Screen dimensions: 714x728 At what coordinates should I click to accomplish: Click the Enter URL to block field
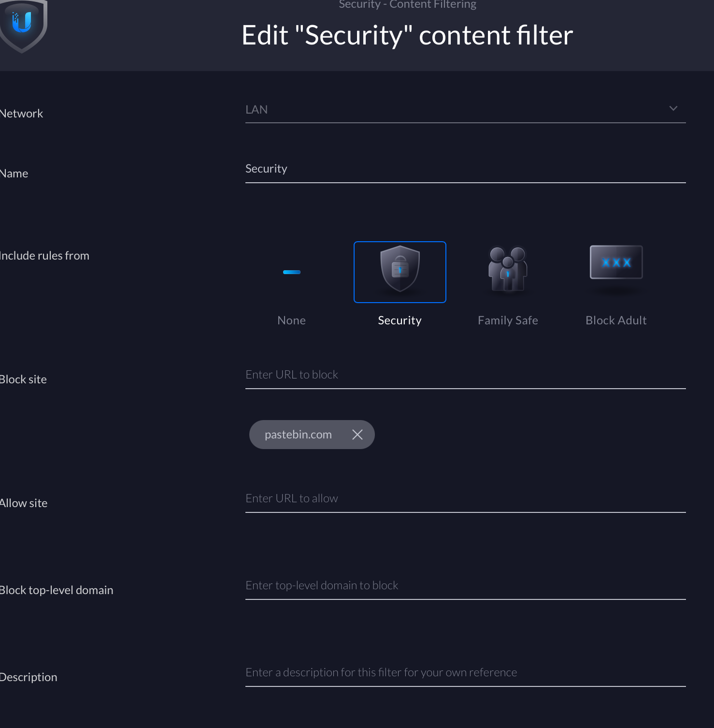point(465,375)
